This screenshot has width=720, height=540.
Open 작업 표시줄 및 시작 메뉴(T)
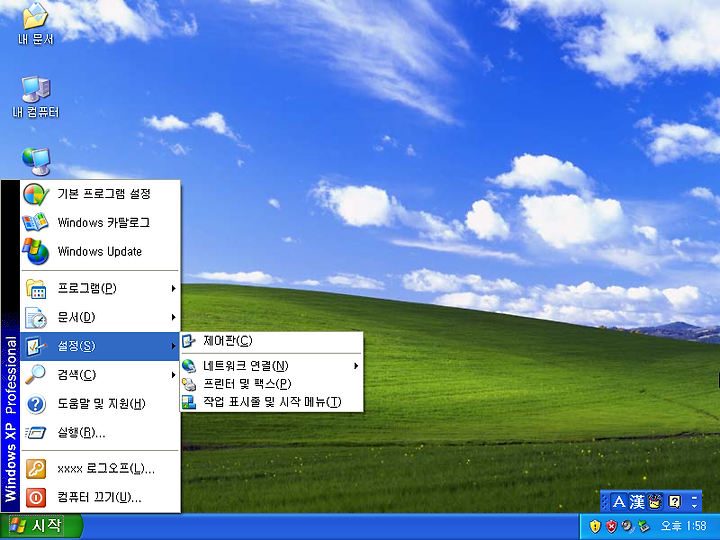tap(272, 402)
